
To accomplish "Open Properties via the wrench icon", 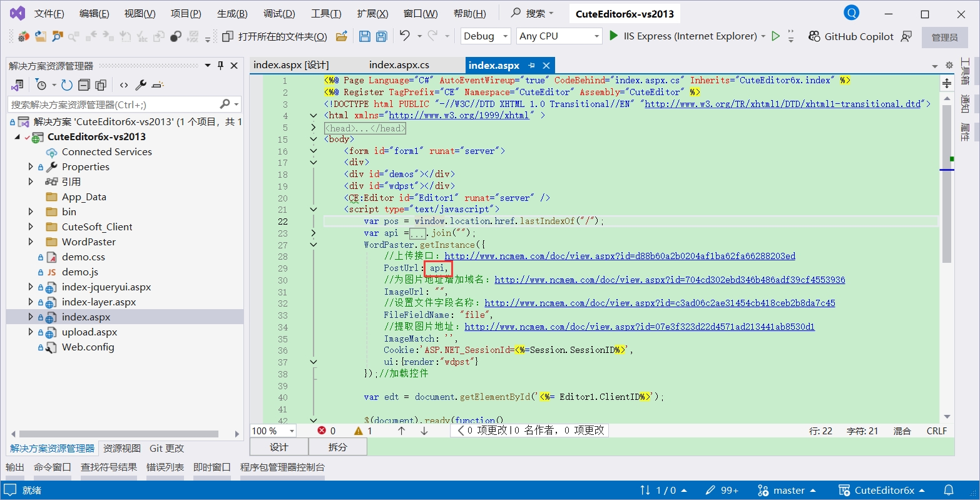I will [x=141, y=85].
